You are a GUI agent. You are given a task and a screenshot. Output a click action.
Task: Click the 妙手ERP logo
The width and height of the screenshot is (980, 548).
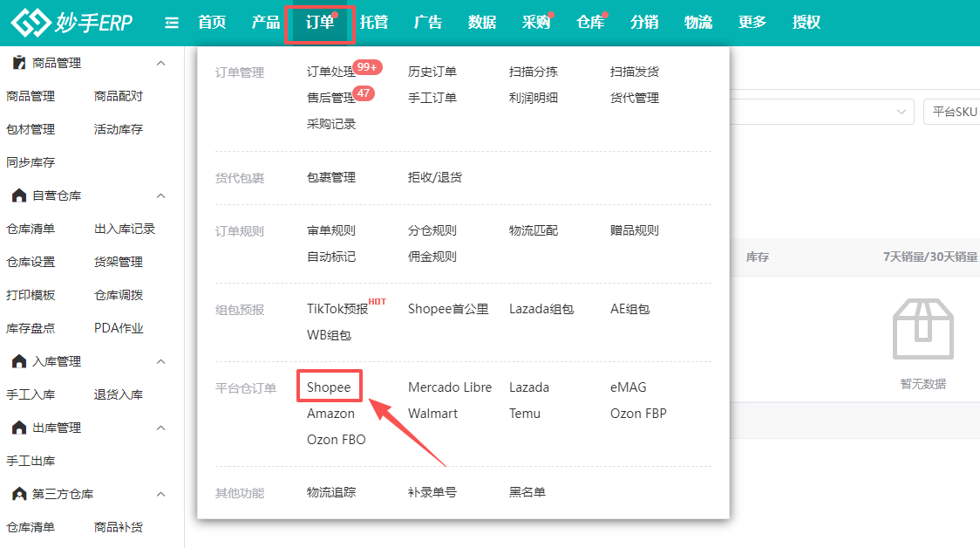point(71,23)
